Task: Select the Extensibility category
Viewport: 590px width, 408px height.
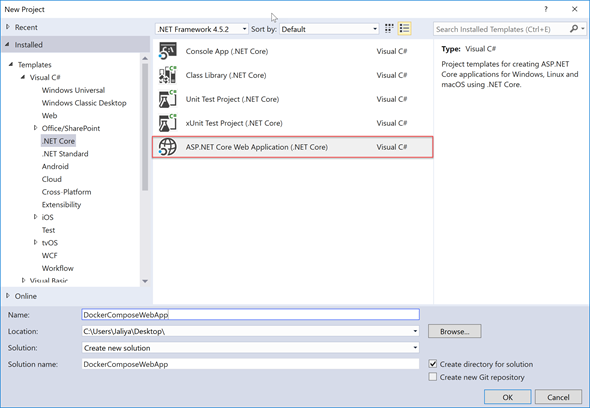Action: (x=61, y=205)
